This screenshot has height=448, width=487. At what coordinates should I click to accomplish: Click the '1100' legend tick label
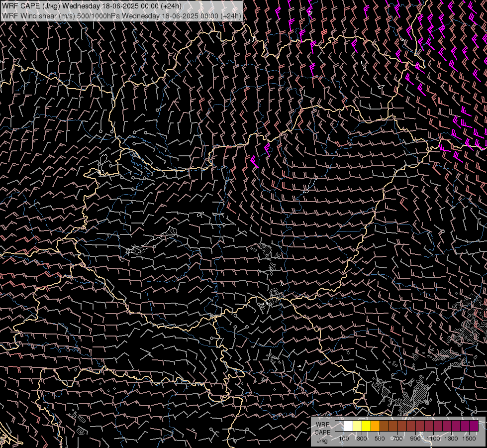pyautogui.click(x=433, y=439)
